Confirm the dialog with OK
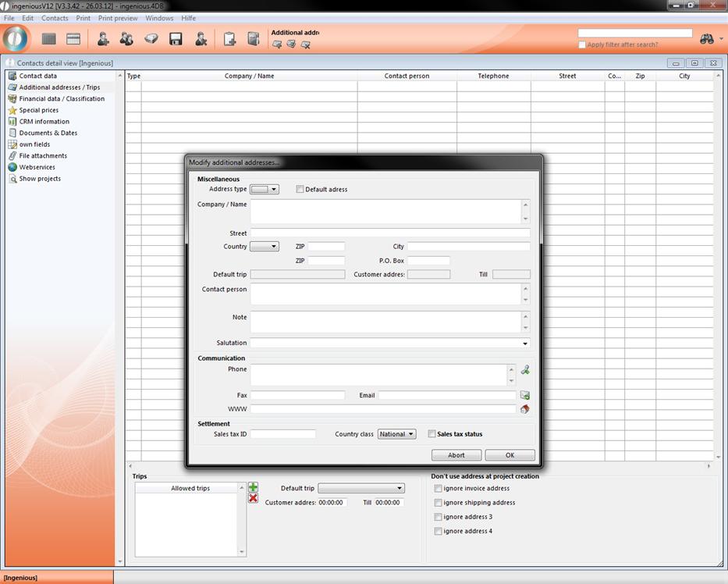This screenshot has height=584, width=728. point(510,455)
